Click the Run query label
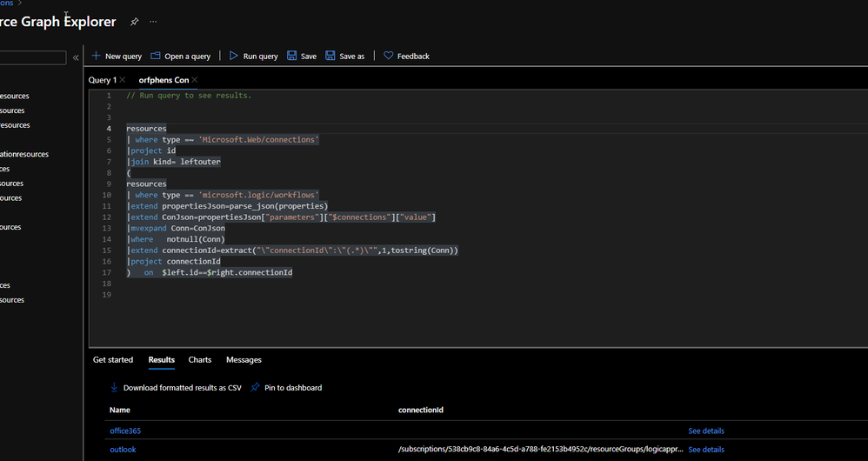The image size is (868, 461). [x=261, y=57]
